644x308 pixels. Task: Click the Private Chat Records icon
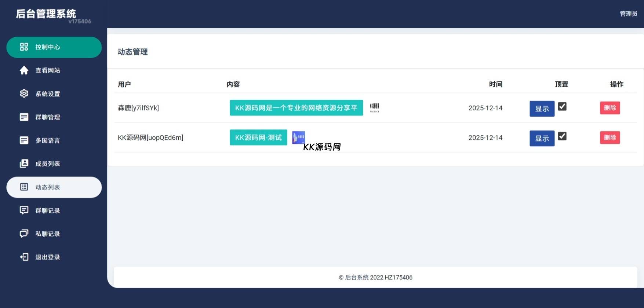coord(24,234)
